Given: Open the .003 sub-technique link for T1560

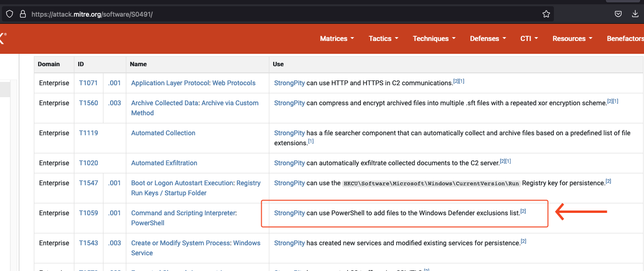Looking at the screenshot, I should [x=114, y=103].
